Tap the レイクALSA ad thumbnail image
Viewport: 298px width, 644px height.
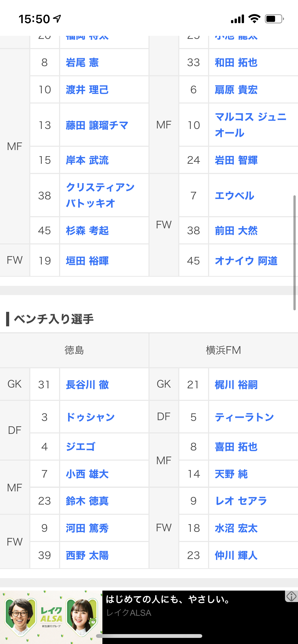point(51,617)
